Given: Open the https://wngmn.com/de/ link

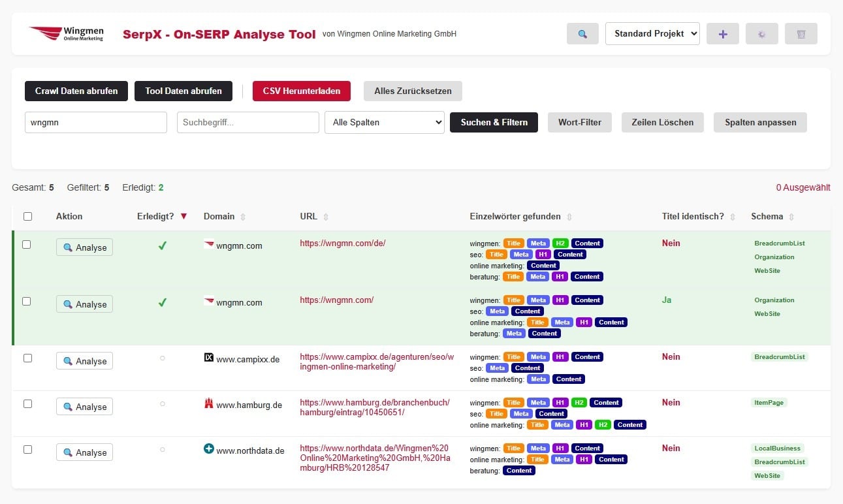Looking at the screenshot, I should (x=343, y=244).
